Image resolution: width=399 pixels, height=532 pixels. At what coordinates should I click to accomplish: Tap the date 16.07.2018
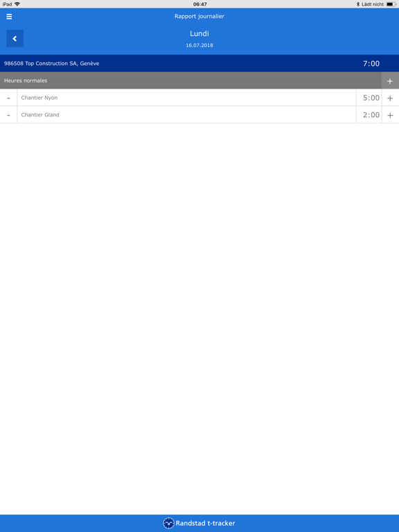pyautogui.click(x=199, y=45)
